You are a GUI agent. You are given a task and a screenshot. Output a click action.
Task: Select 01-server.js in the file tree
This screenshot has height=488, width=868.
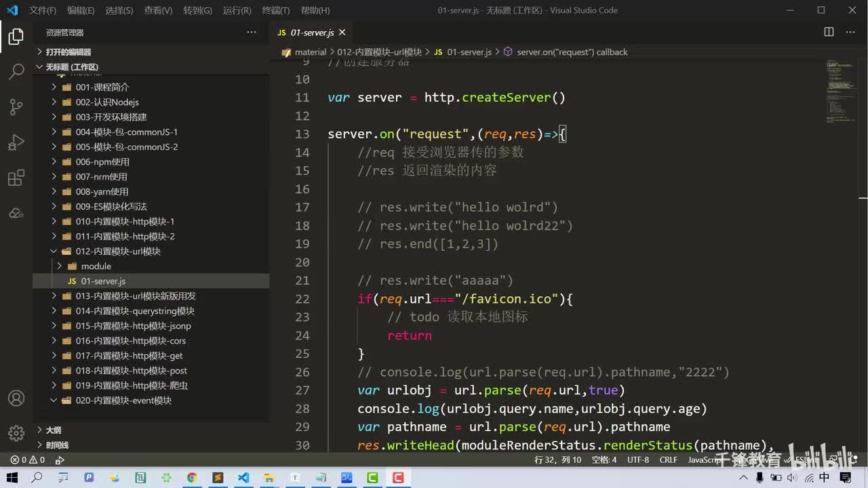click(151, 281)
